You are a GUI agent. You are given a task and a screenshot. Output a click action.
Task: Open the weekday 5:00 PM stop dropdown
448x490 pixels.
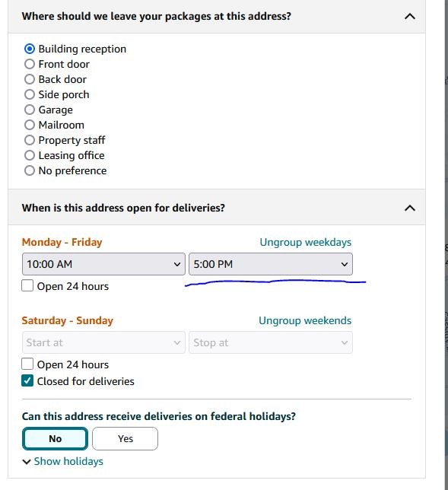click(271, 264)
